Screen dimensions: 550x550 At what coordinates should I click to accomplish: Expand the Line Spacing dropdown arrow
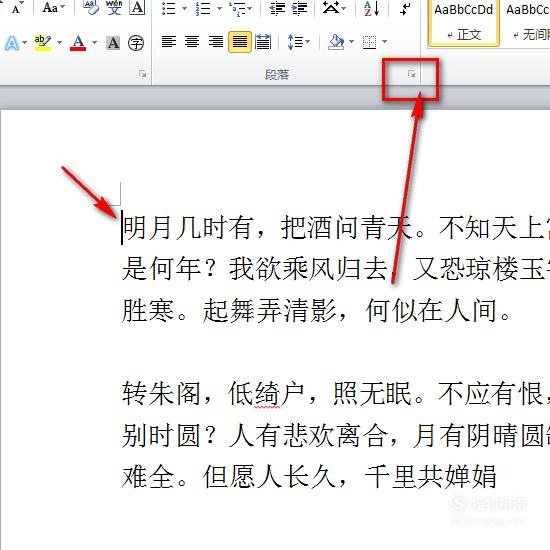pos(308,42)
